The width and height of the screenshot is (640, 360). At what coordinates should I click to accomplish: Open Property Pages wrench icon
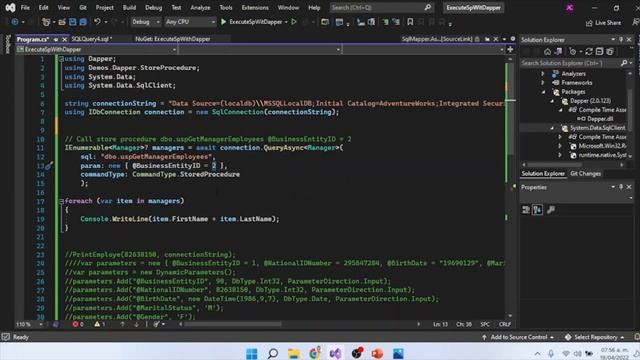pos(551,210)
